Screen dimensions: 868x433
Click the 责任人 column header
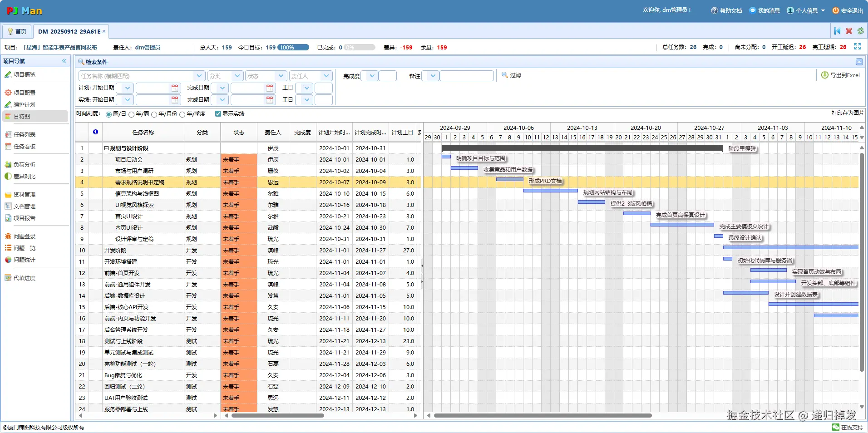click(273, 133)
